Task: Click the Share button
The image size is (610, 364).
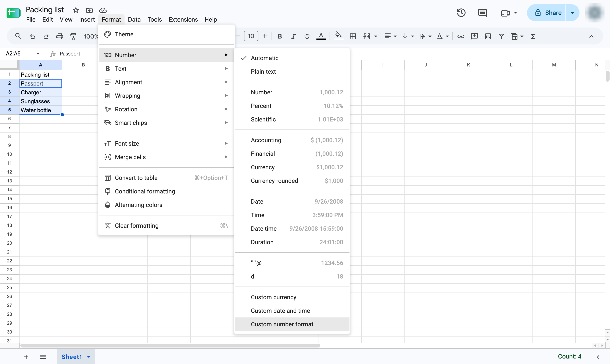Action: (x=546, y=13)
